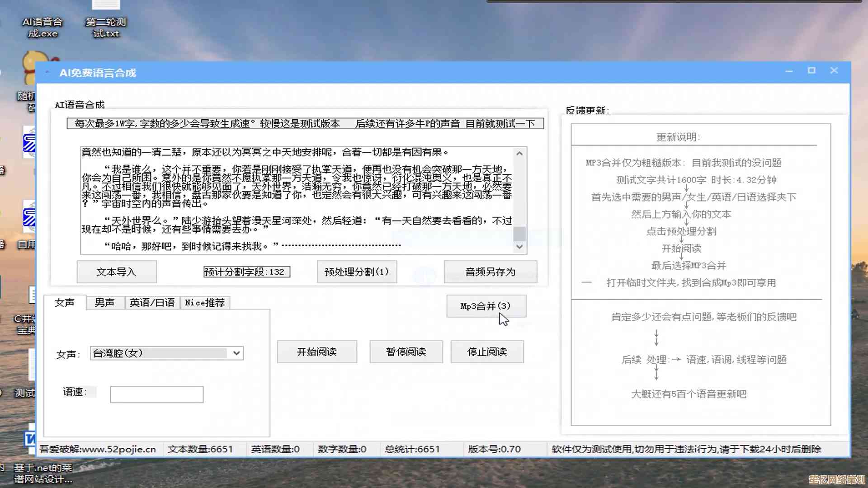Viewport: 868px width, 488px height.
Task: Switch to the 男声 tab
Action: coord(104,302)
